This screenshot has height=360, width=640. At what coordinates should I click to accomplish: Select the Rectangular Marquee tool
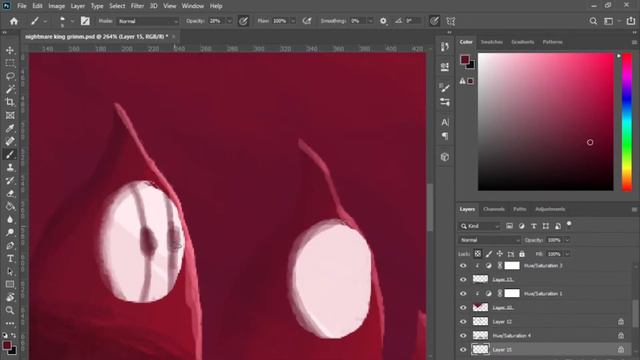[10, 63]
